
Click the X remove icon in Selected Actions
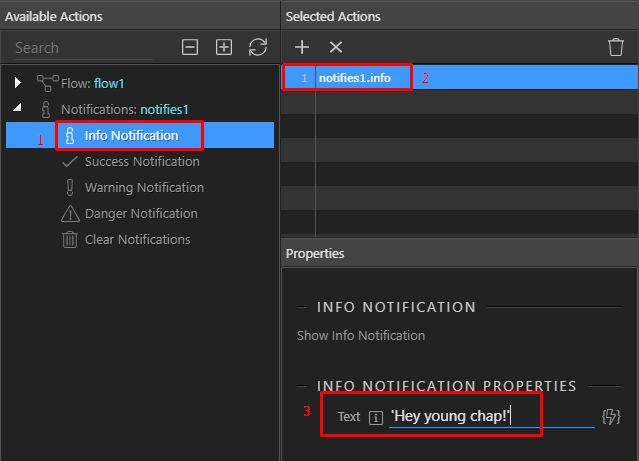click(336, 47)
